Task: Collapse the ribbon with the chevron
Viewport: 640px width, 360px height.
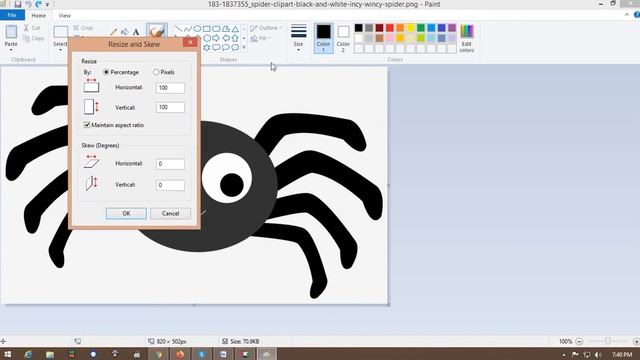Action: coord(627,15)
